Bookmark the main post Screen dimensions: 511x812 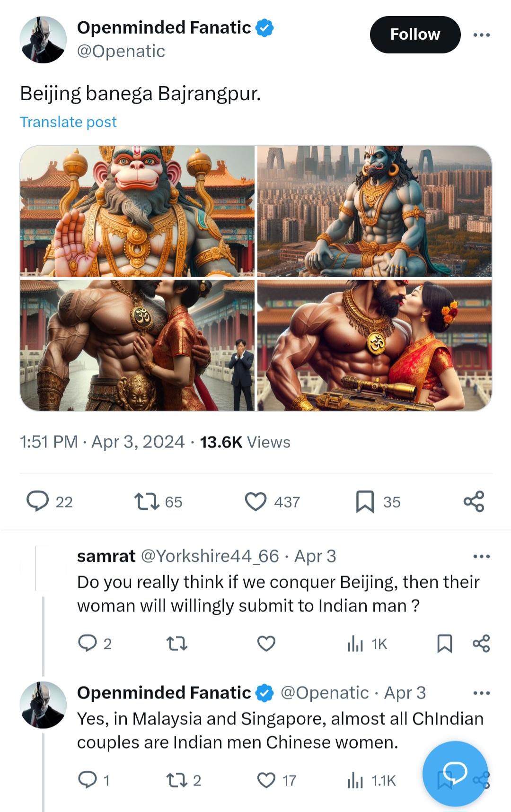365,501
